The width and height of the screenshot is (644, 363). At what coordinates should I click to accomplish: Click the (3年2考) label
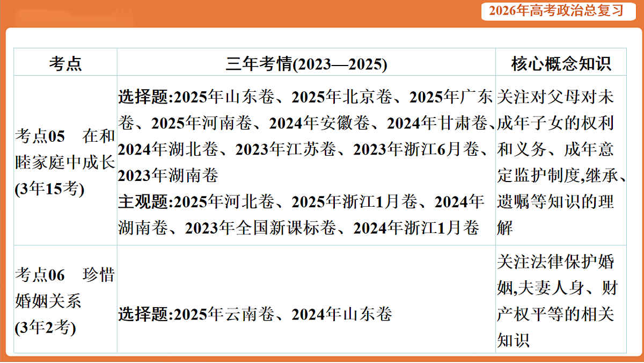pos(45,326)
